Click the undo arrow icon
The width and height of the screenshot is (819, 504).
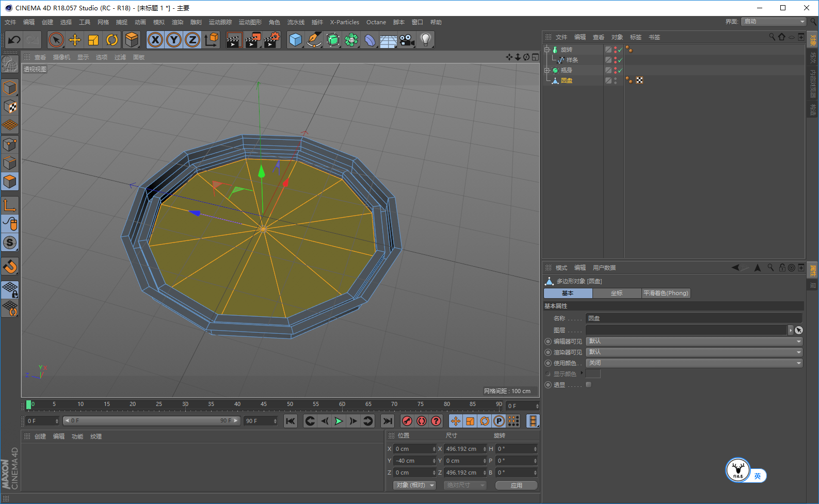click(x=14, y=40)
